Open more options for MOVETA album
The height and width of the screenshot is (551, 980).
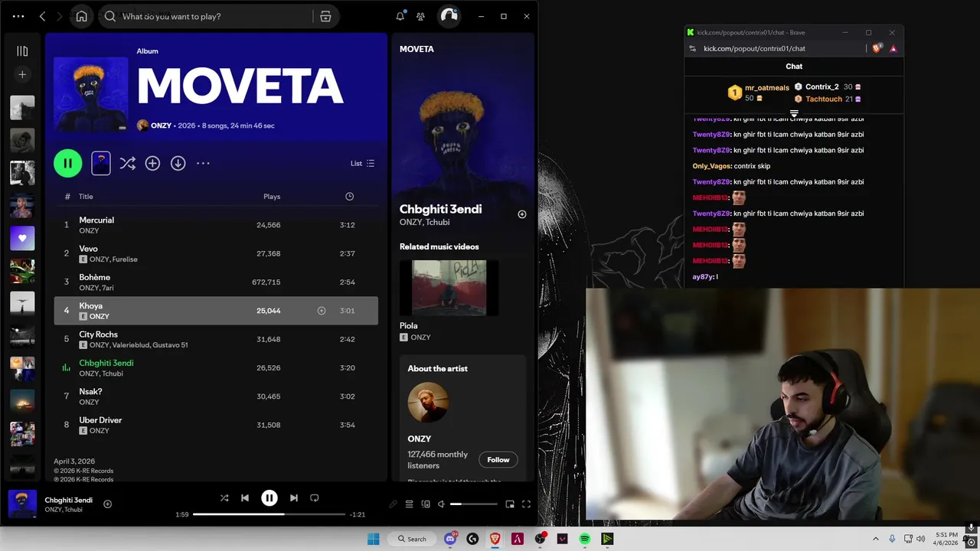(203, 163)
